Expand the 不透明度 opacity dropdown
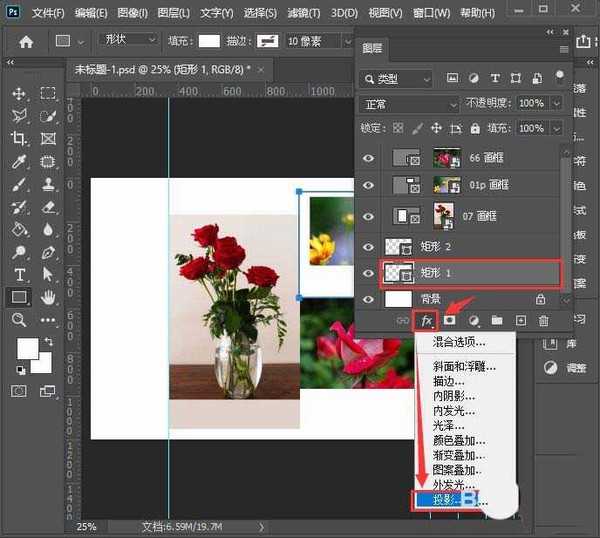 point(556,104)
